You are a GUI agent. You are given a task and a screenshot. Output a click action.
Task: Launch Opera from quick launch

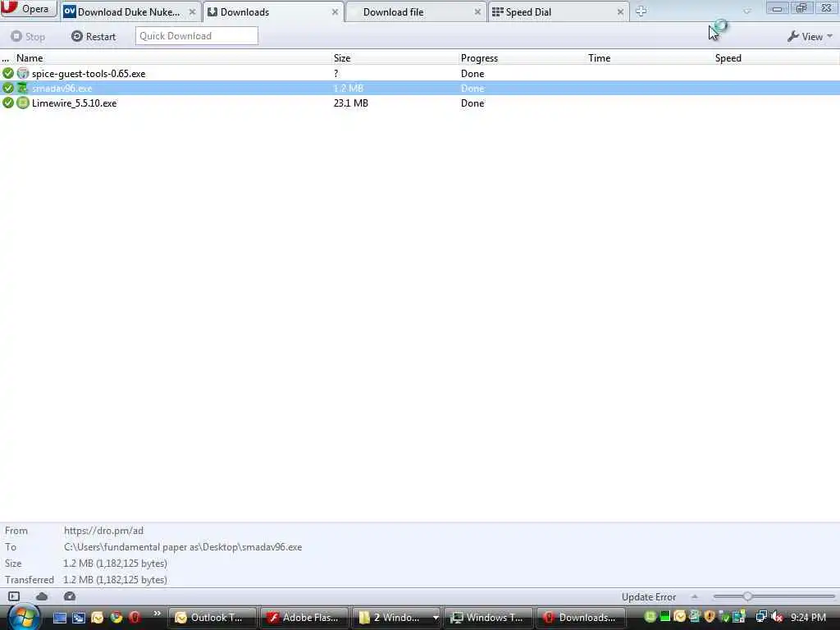tap(135, 618)
